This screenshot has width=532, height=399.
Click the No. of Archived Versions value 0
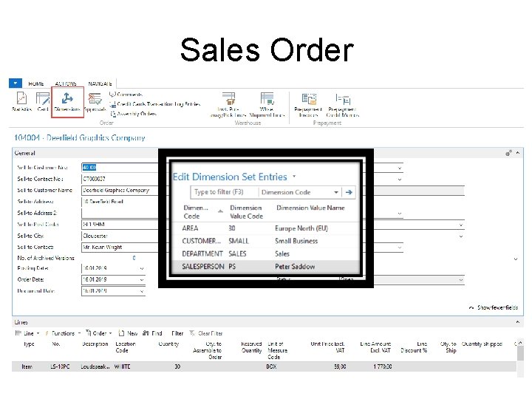click(134, 258)
